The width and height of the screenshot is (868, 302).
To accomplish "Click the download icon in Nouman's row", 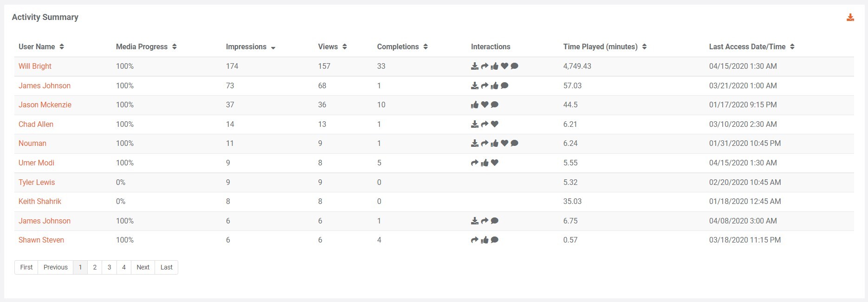I will click(474, 144).
